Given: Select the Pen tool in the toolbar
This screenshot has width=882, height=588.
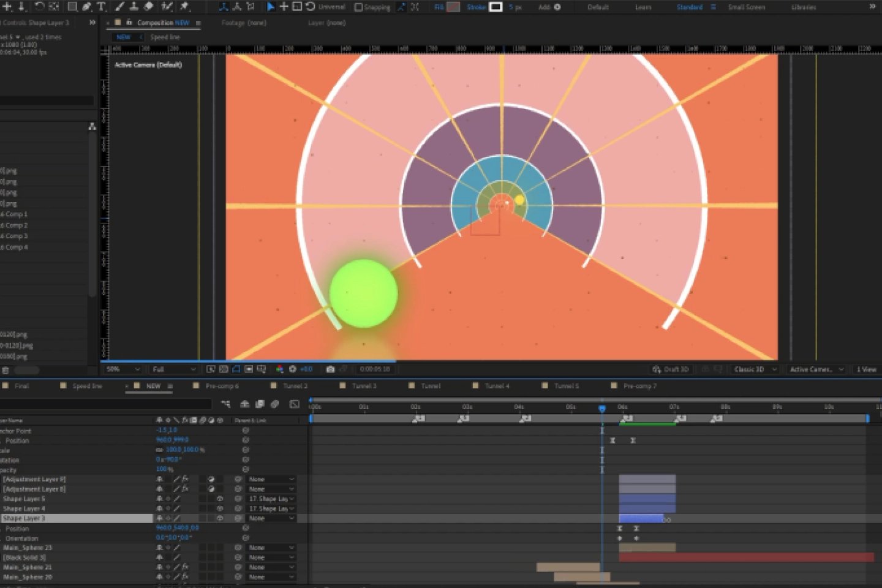Looking at the screenshot, I should (x=86, y=7).
